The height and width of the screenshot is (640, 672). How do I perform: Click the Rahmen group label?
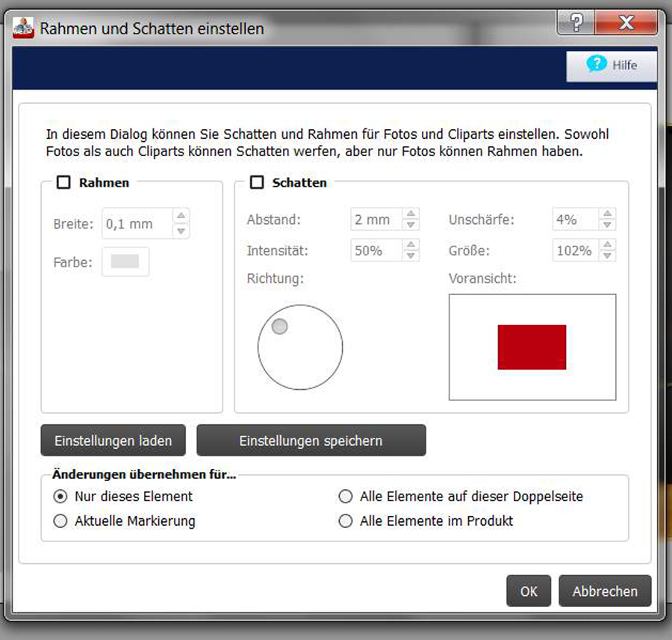pos(104,183)
